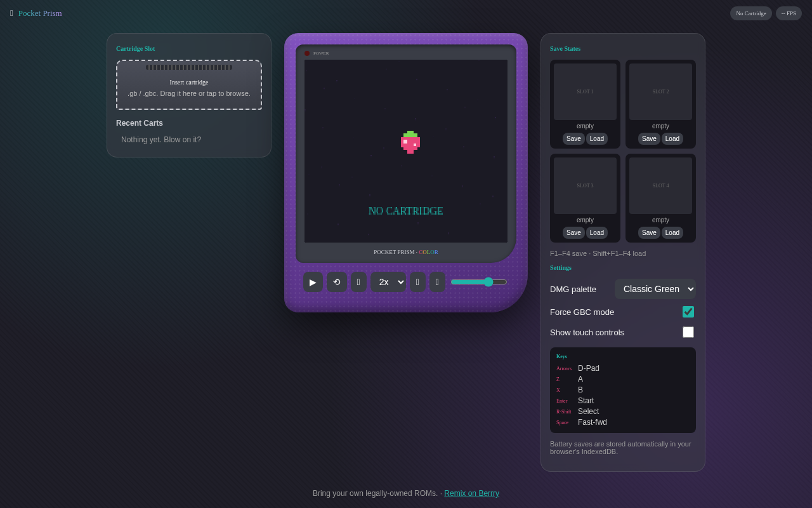
Task: Click the Save States panel heading
Action: click(565, 49)
